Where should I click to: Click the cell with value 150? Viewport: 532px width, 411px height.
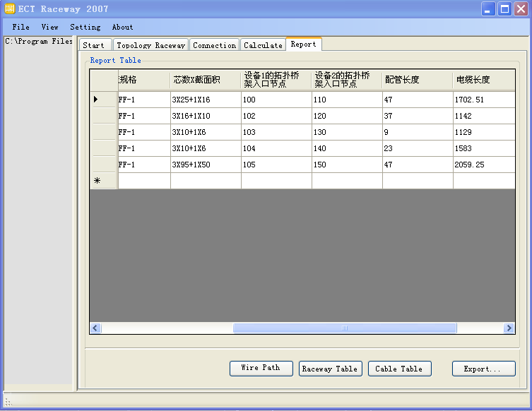coord(347,165)
